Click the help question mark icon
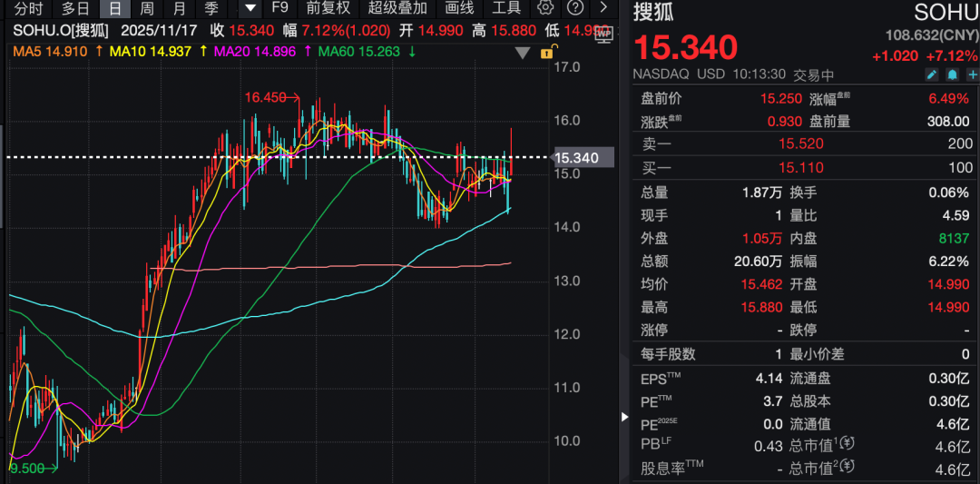 (x=574, y=8)
